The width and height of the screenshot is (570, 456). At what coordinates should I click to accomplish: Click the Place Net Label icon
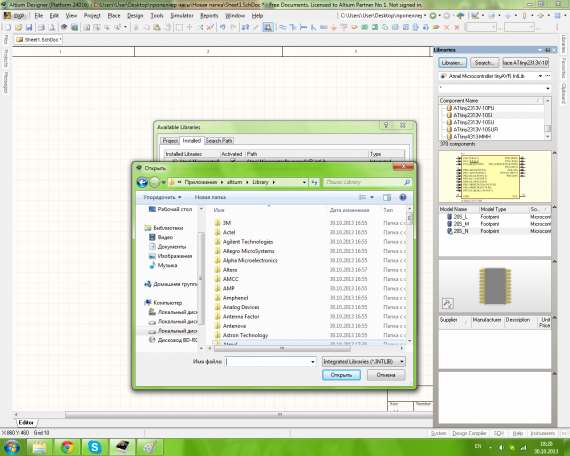point(324,27)
